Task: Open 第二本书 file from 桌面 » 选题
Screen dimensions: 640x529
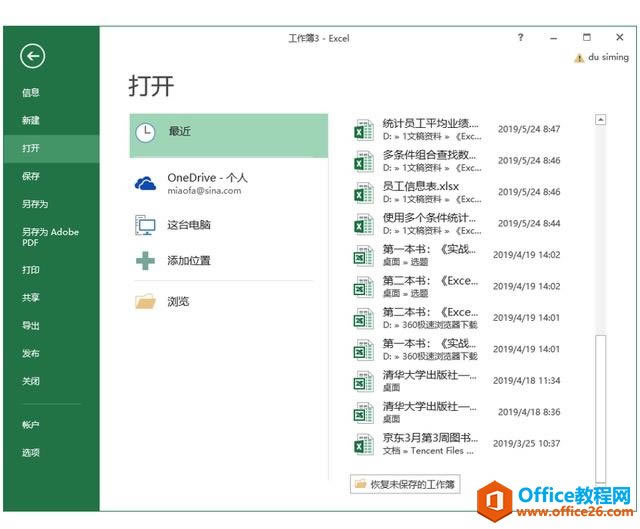Action: pyautogui.click(x=457, y=287)
